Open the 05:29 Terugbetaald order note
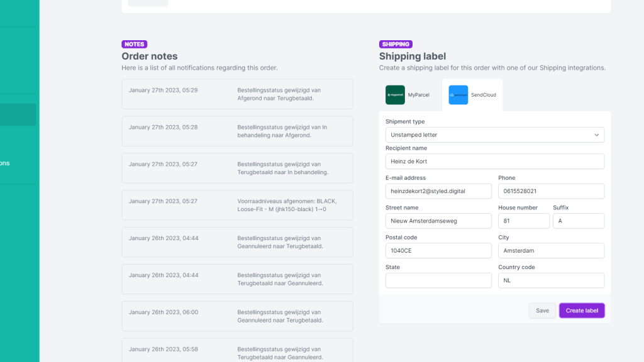This screenshot has height=362, width=644. [237, 94]
